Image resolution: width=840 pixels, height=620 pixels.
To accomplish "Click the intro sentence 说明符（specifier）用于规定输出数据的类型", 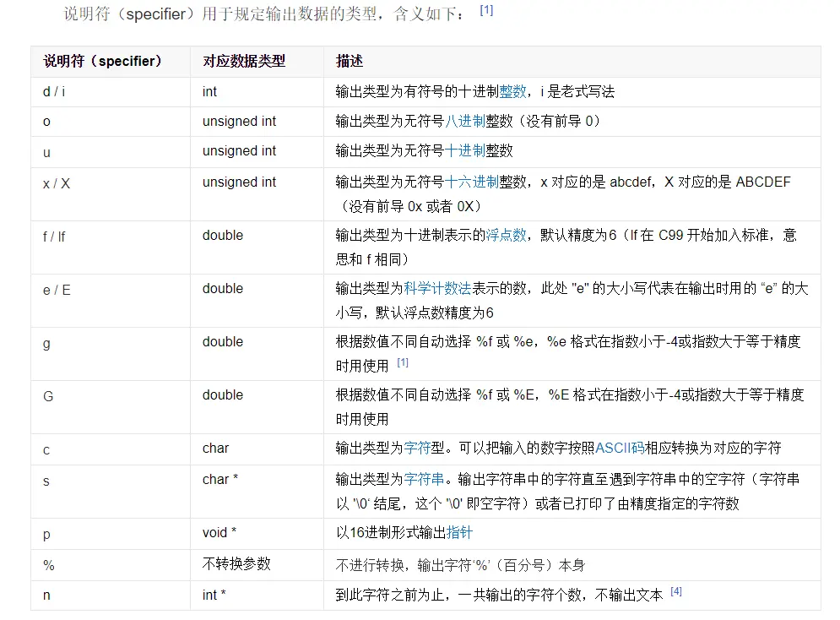I will point(221,14).
